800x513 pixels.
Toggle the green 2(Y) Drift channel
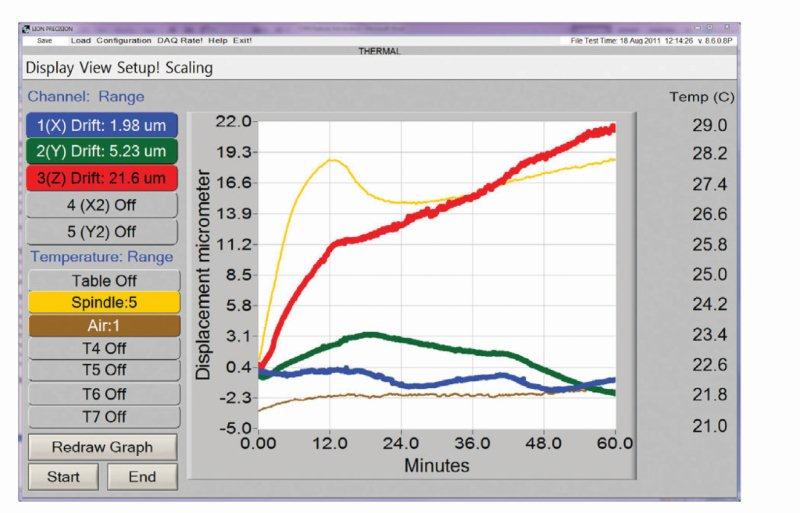pyautogui.click(x=102, y=152)
